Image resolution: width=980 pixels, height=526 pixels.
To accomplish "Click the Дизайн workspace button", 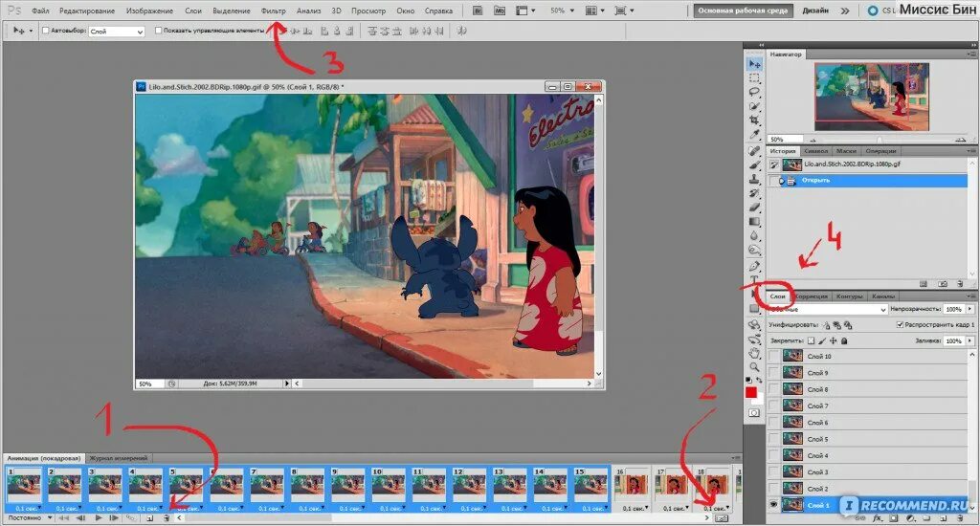I will [815, 11].
